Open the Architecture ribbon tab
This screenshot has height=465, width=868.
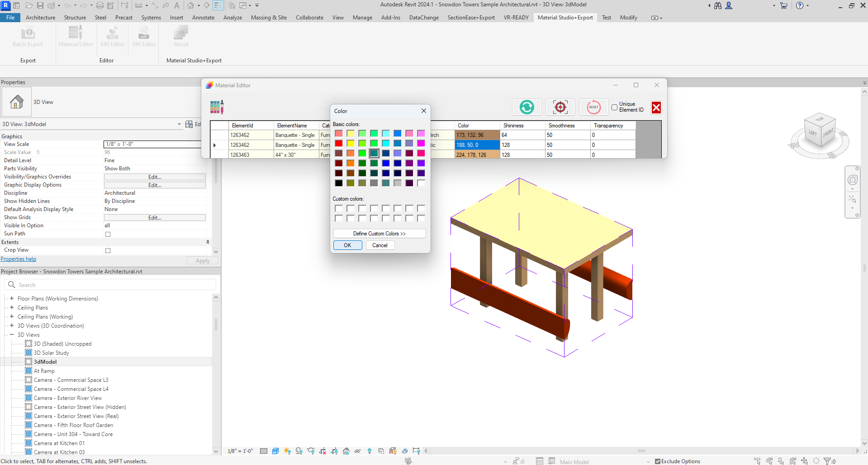40,18
